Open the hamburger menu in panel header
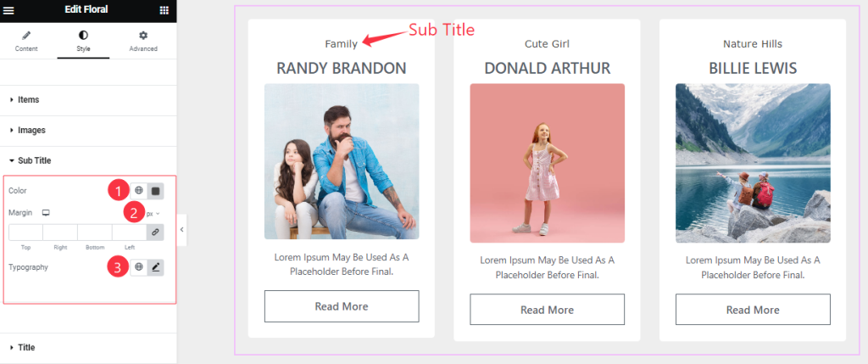Screen dimensions: 868x364 (8, 10)
